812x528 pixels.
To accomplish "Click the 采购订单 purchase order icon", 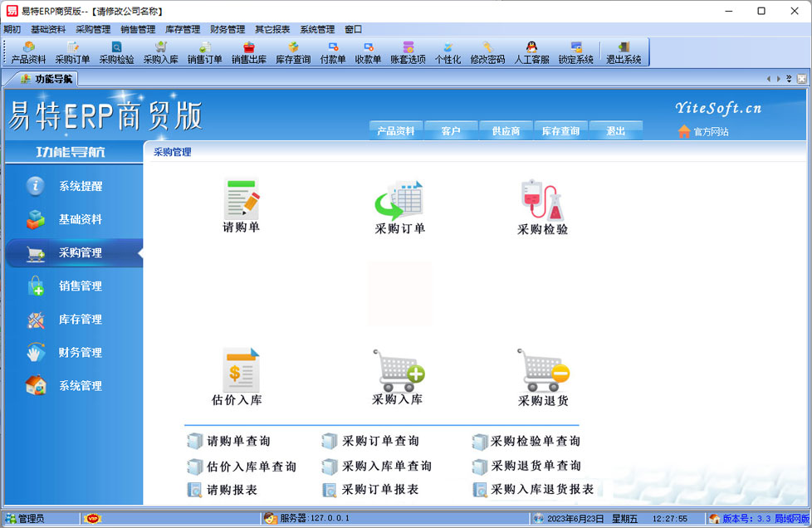I will [x=399, y=202].
